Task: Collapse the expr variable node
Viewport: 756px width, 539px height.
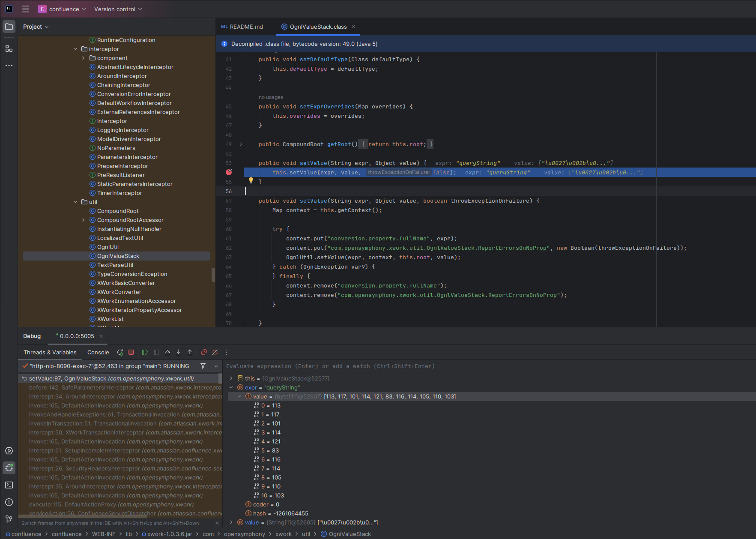Action: (x=231, y=387)
